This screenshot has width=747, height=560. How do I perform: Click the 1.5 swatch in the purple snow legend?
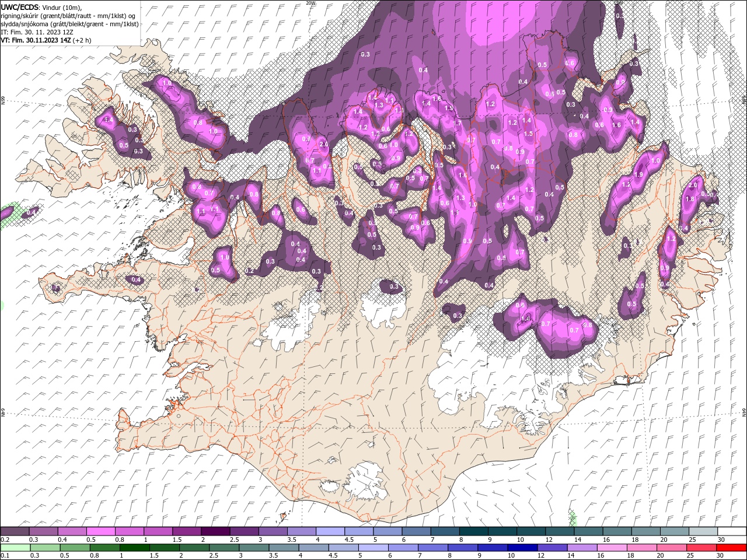(186, 531)
